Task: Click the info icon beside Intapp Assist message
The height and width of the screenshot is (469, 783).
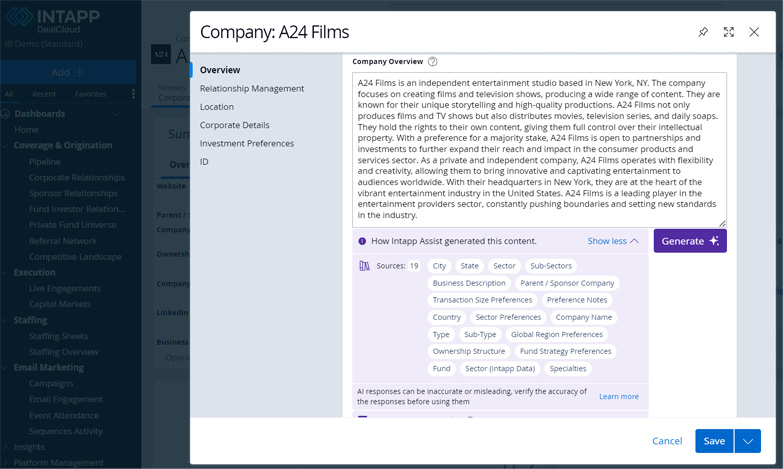Action: (362, 241)
